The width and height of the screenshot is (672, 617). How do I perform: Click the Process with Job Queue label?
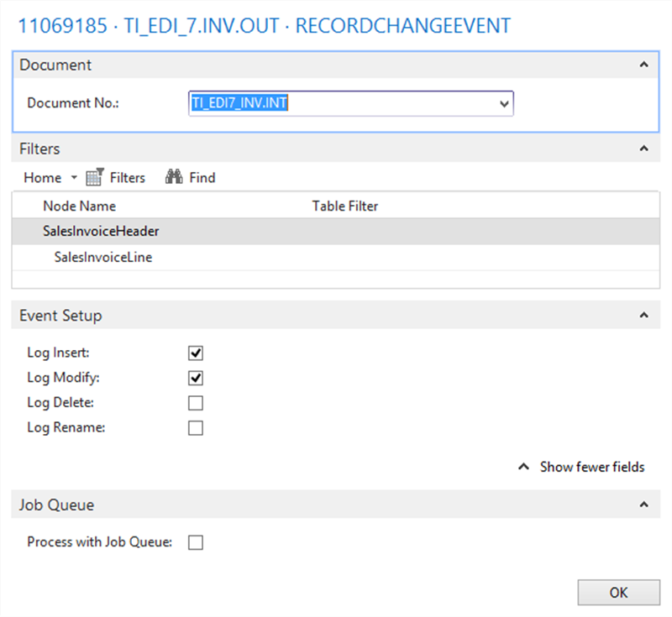tap(99, 542)
